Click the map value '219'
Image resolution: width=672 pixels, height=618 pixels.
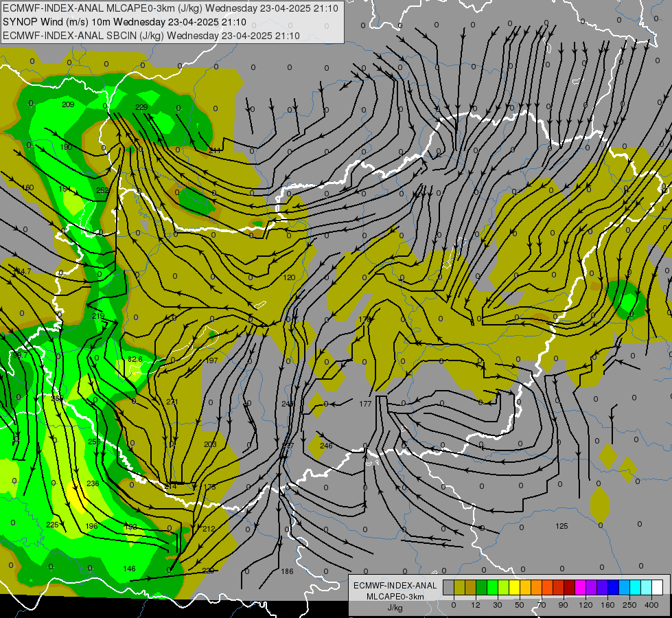click(x=98, y=316)
